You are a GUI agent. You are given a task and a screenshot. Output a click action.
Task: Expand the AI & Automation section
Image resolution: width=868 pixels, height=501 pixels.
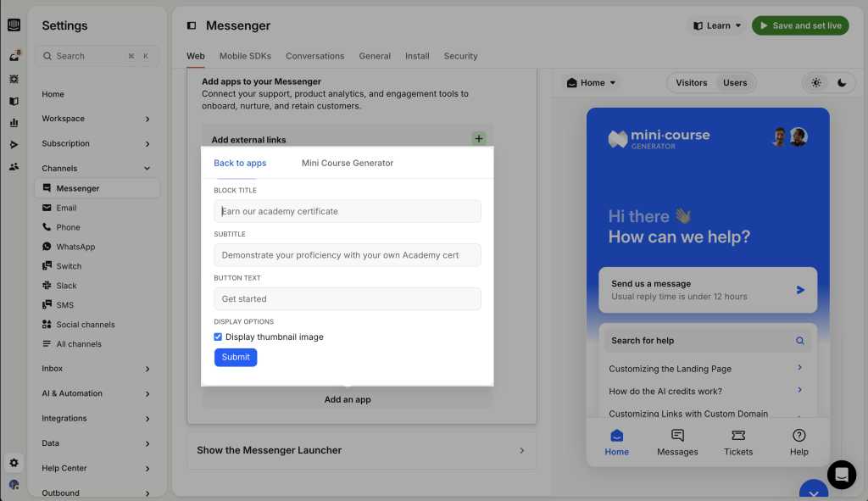pyautogui.click(x=97, y=393)
